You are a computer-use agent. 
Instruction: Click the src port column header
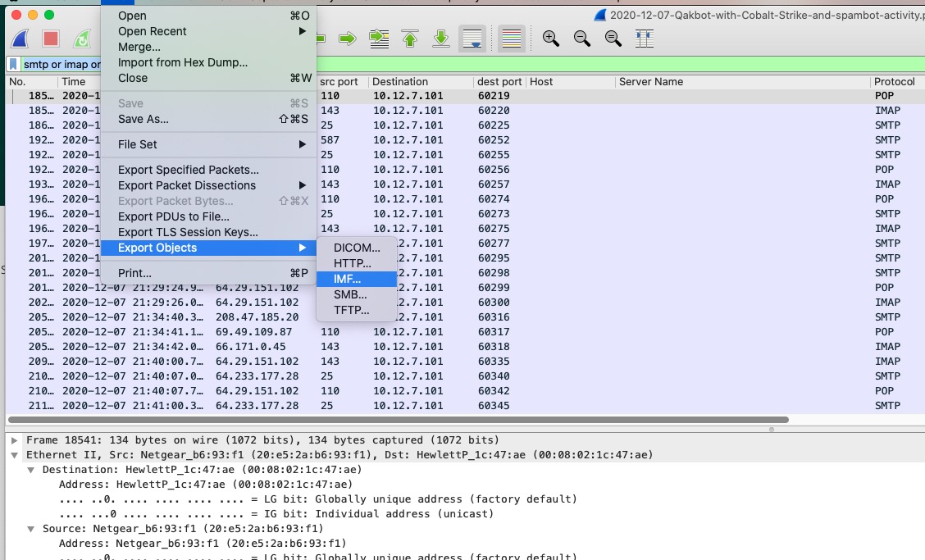pos(342,82)
